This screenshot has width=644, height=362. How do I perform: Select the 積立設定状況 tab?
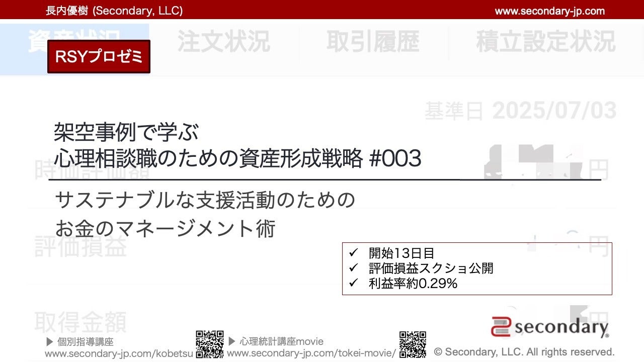click(x=545, y=42)
